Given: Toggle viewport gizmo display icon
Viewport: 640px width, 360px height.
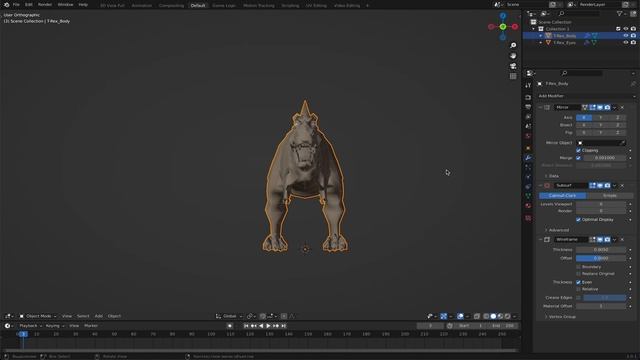Looking at the screenshot, I should pyautogui.click(x=444, y=316).
